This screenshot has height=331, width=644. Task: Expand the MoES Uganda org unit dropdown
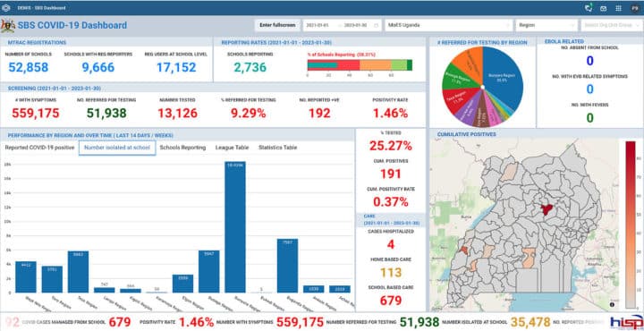[448, 25]
